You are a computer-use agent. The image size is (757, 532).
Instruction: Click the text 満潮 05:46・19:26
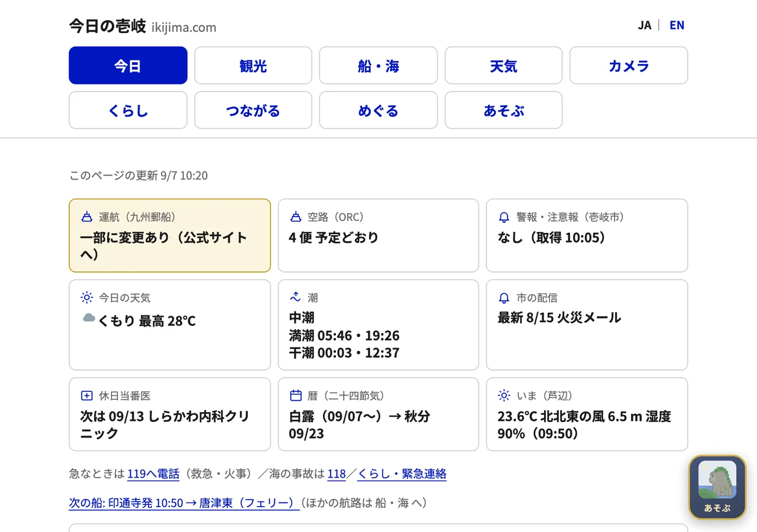pyautogui.click(x=344, y=336)
